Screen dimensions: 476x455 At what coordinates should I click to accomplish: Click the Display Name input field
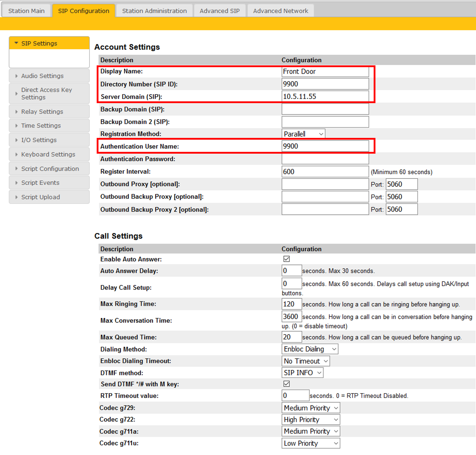(x=325, y=72)
